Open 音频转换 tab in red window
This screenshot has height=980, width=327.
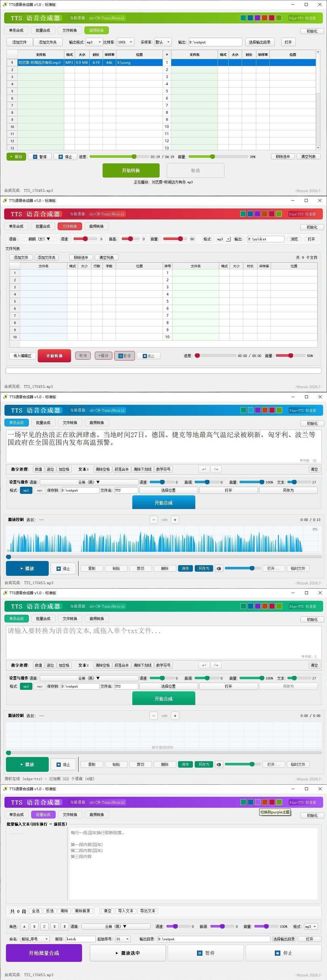(96, 226)
